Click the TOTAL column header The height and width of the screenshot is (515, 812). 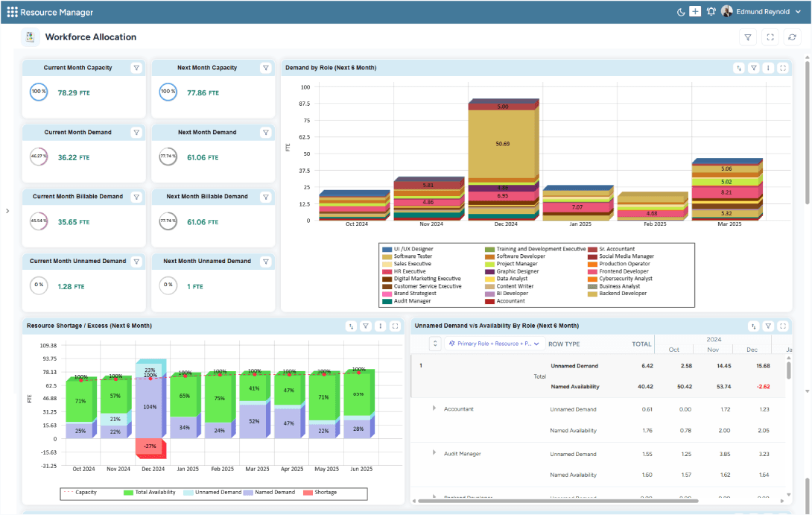tap(641, 344)
